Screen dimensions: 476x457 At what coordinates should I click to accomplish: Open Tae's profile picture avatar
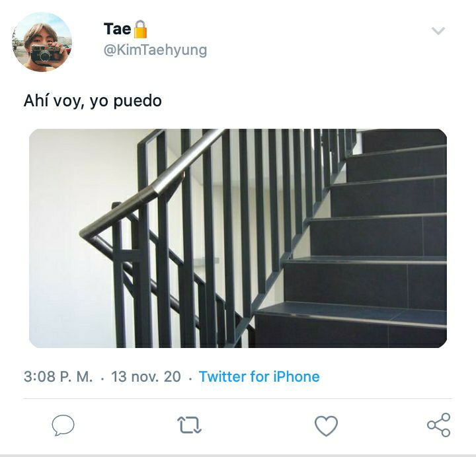[42, 42]
